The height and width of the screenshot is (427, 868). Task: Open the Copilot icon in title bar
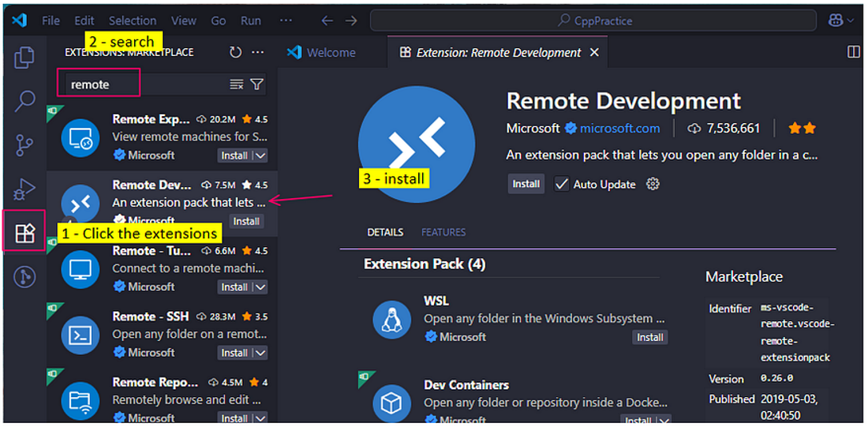(836, 21)
